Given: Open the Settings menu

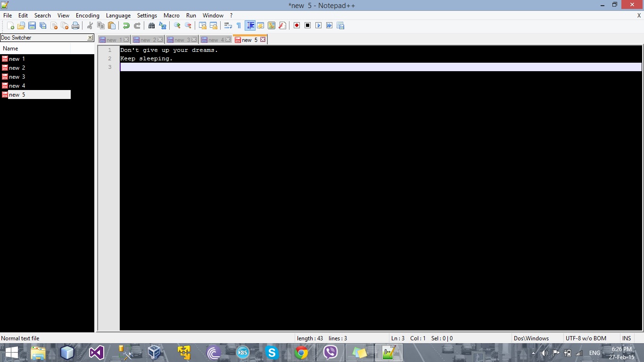Looking at the screenshot, I should (x=147, y=16).
